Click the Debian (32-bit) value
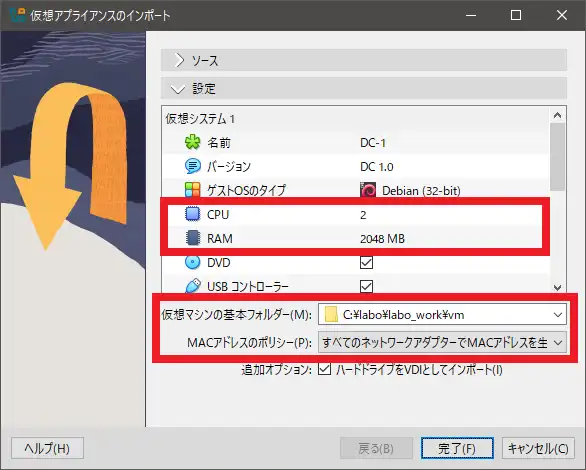Viewport: 586px width, 470px height. point(421,191)
